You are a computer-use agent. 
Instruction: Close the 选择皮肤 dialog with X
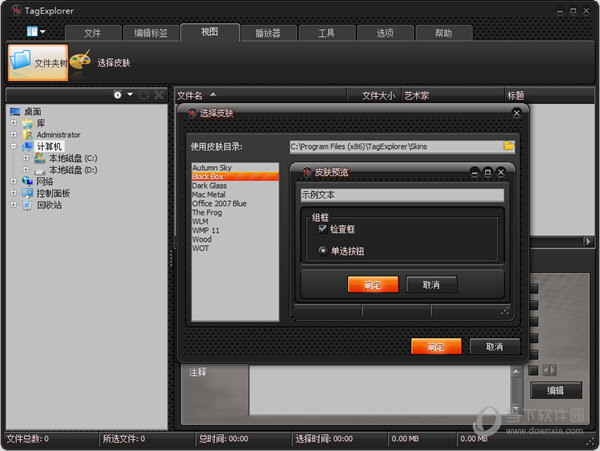pos(516,113)
